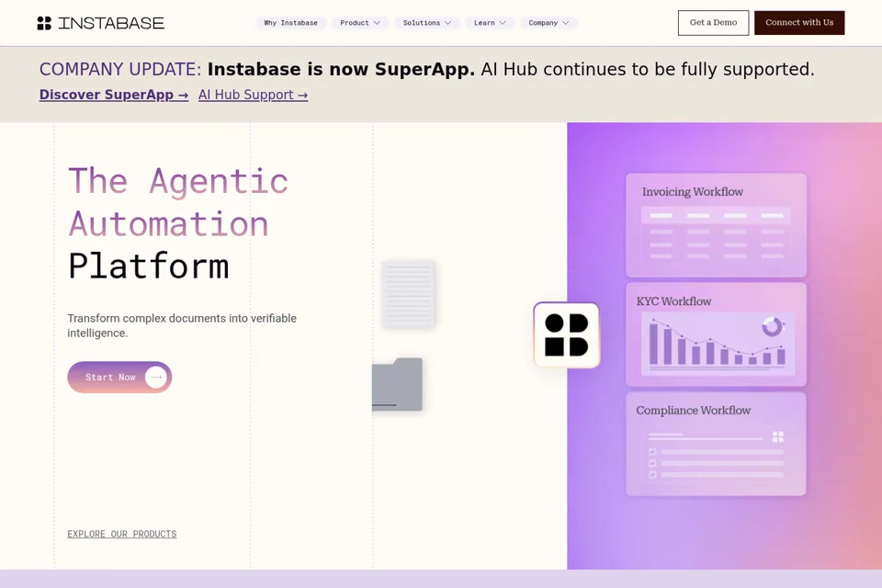
Task: Expand the Solutions dropdown menu
Action: click(x=427, y=23)
